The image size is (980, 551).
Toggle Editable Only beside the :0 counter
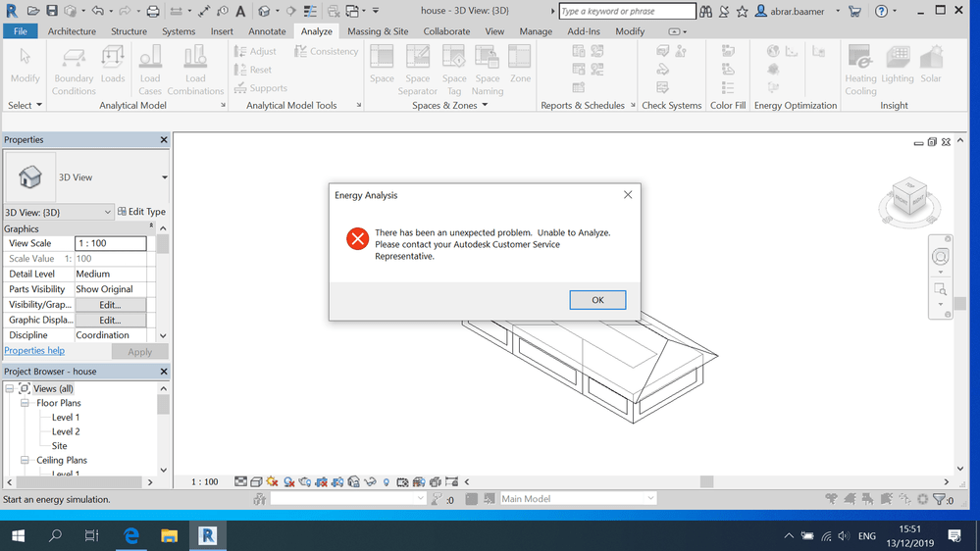pos(437,498)
